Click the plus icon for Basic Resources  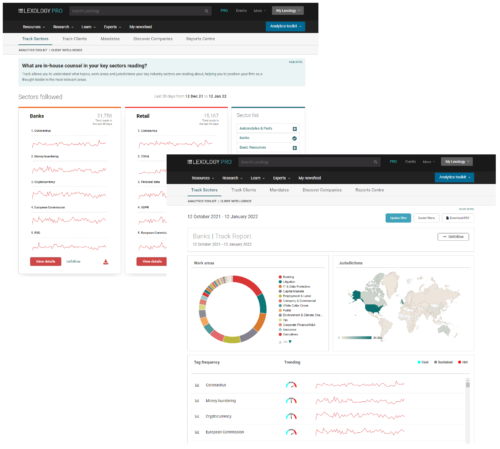click(x=295, y=148)
